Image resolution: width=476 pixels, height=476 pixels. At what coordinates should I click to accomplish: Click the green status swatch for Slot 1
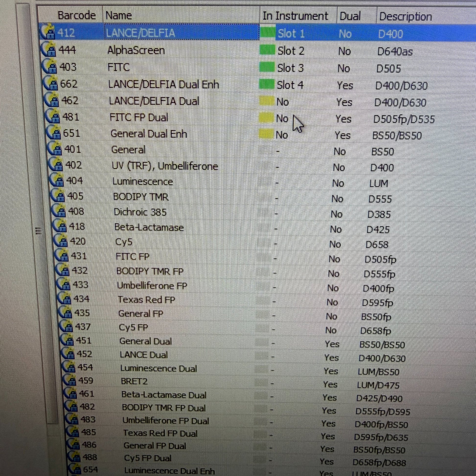tap(268, 33)
